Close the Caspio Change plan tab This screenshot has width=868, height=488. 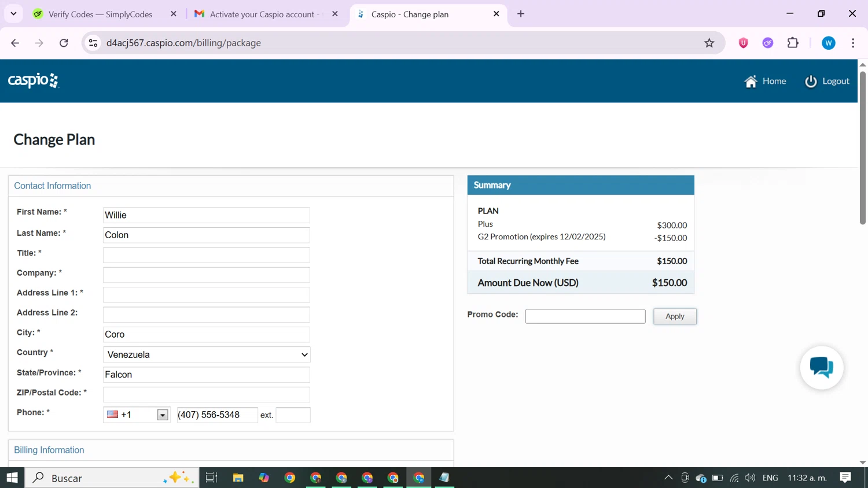pyautogui.click(x=496, y=14)
